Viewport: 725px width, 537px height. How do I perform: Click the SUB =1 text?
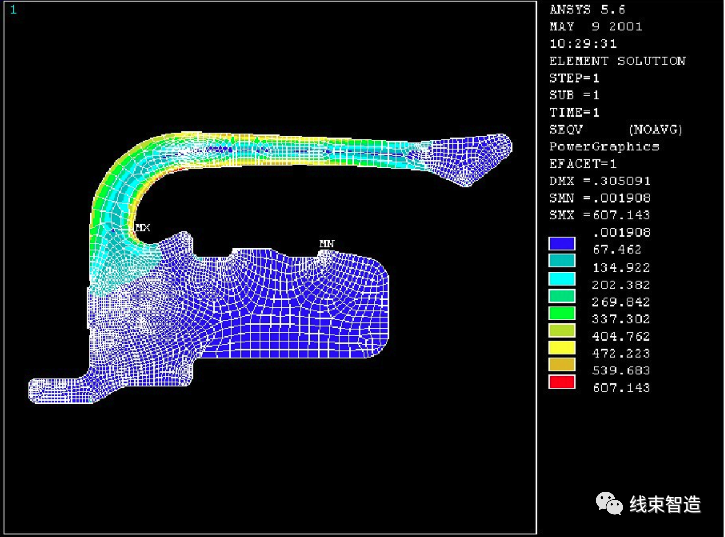[574, 95]
